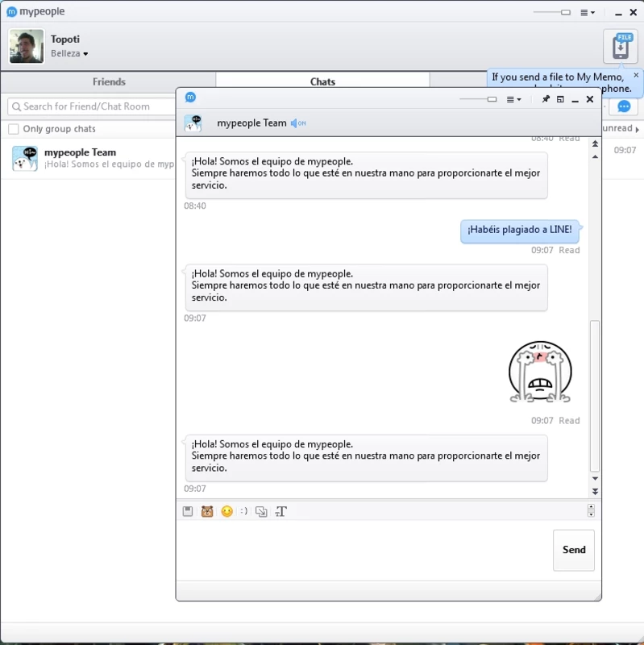Click the message input area

click(364, 551)
